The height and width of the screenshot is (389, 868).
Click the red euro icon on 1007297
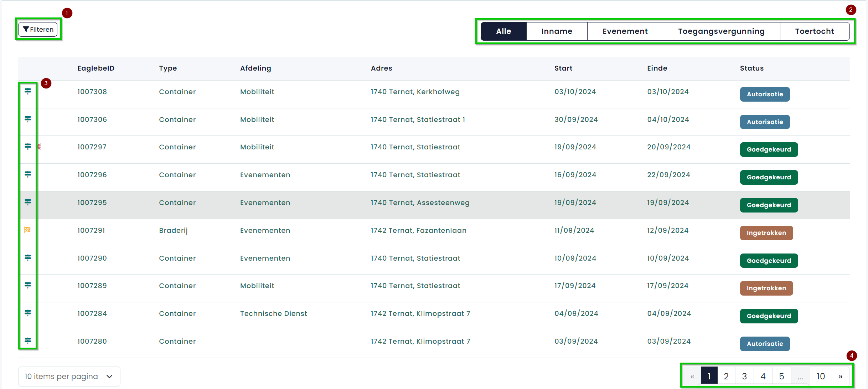coord(40,147)
